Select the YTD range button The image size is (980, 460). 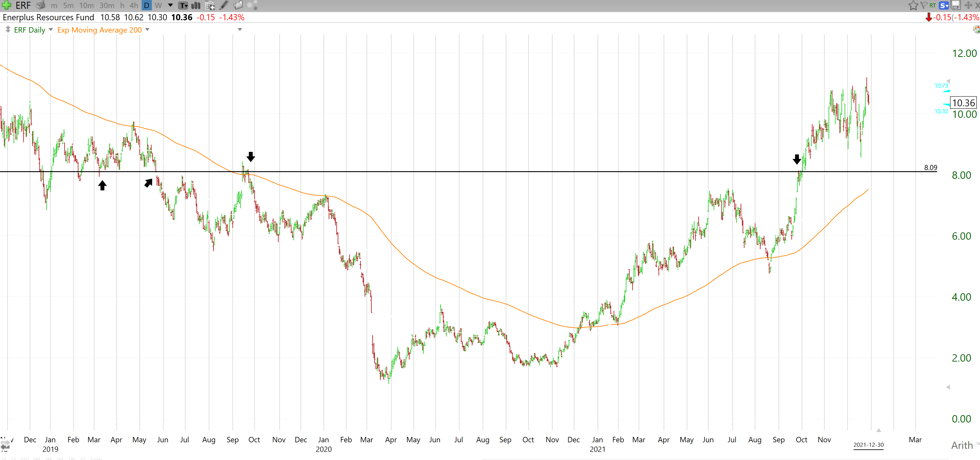(24, 458)
